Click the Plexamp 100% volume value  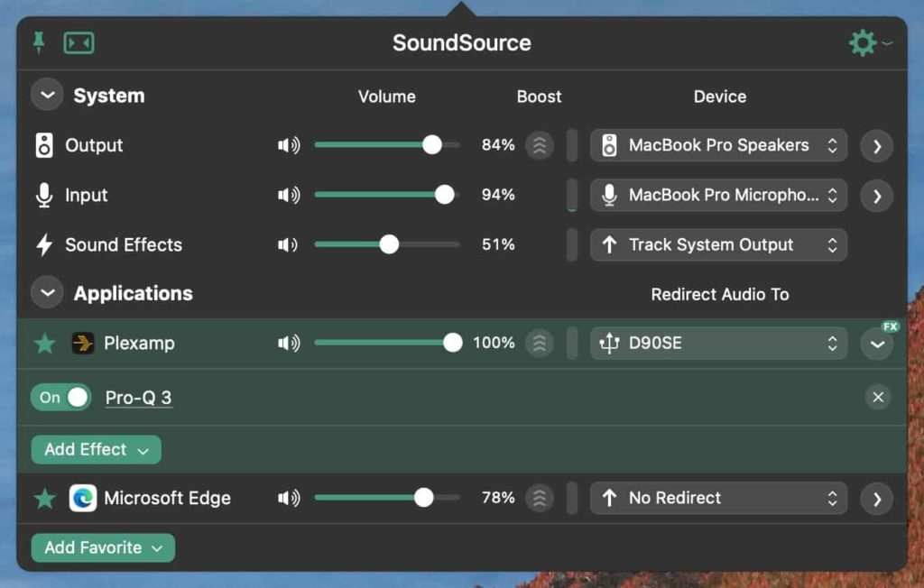(x=494, y=343)
